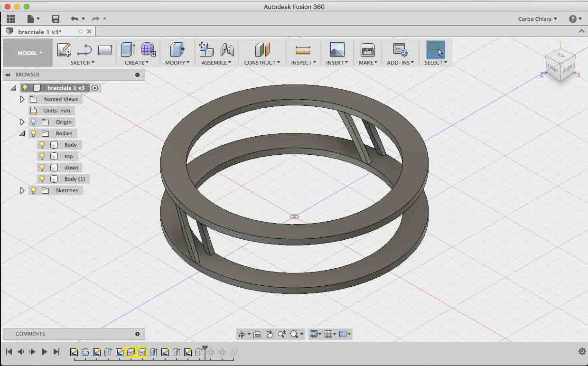Image resolution: width=588 pixels, height=366 pixels.
Task: Hide the body named top
Action: click(x=42, y=156)
